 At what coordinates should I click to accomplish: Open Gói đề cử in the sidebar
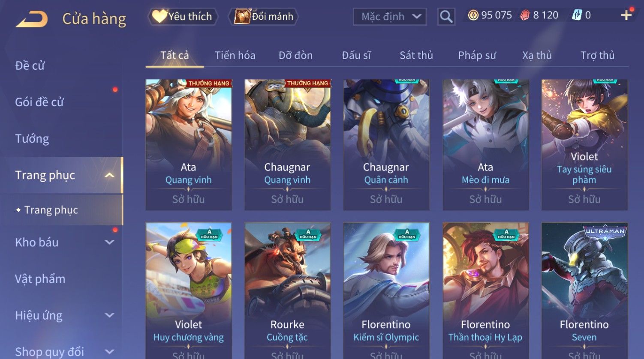pyautogui.click(x=39, y=102)
